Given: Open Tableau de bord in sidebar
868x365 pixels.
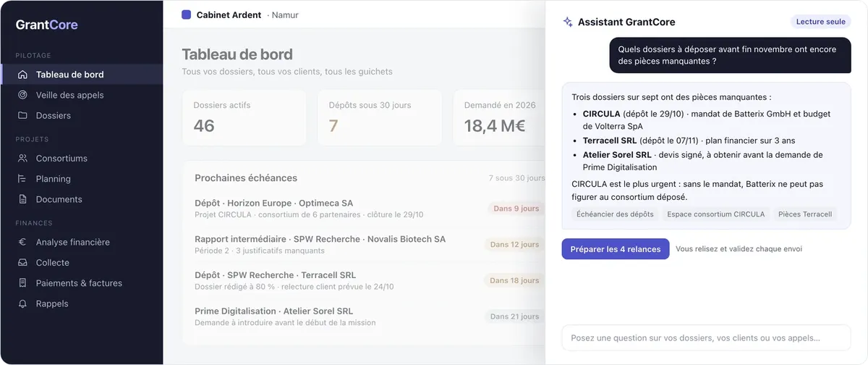Looking at the screenshot, I should 81,75.
